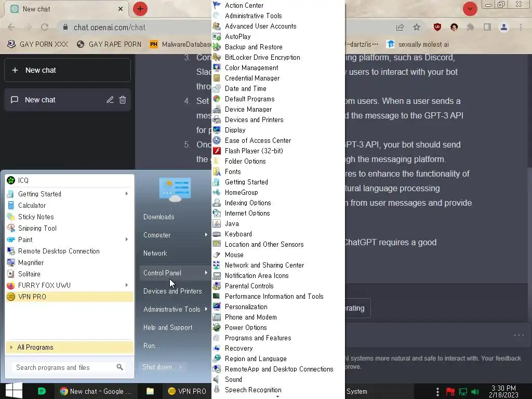The width and height of the screenshot is (532, 399).
Task: Click the volume icon in system tray
Action: [475, 392]
